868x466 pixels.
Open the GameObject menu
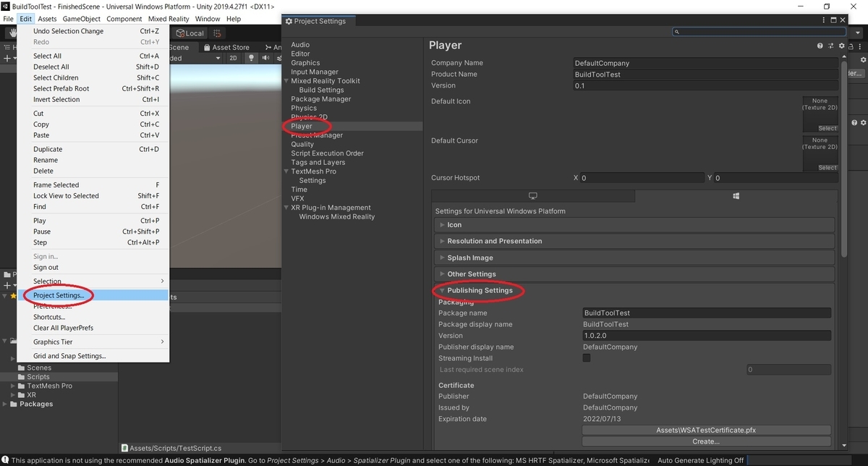(81, 19)
